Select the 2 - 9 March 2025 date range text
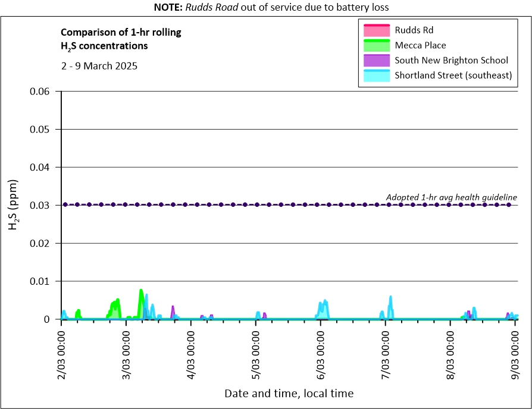Viewport: 532px width, 409px height. pos(99,66)
